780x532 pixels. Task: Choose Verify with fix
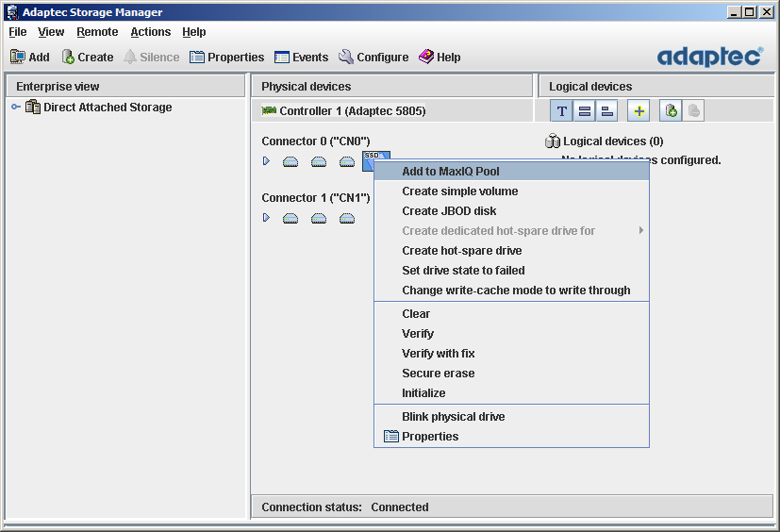(x=511, y=354)
